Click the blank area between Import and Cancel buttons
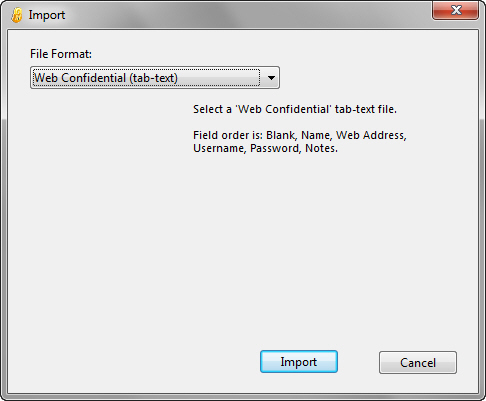 tap(358, 362)
